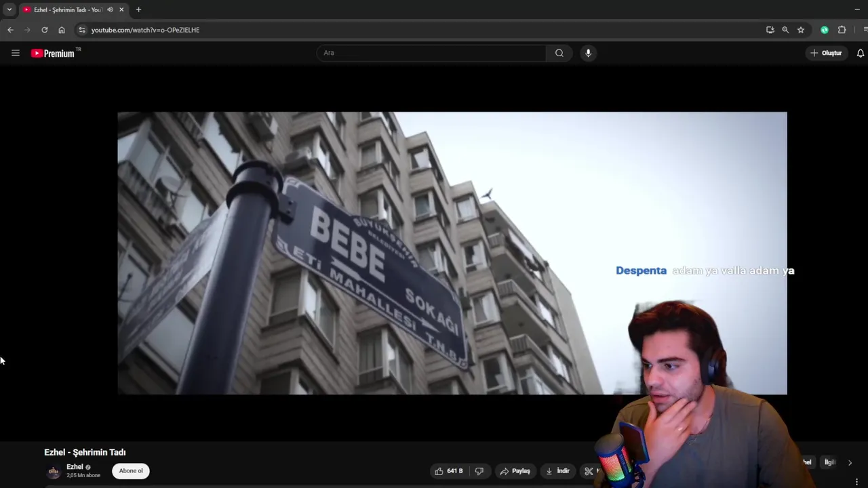Download the video with İndir
The image size is (868, 488).
coord(558,471)
